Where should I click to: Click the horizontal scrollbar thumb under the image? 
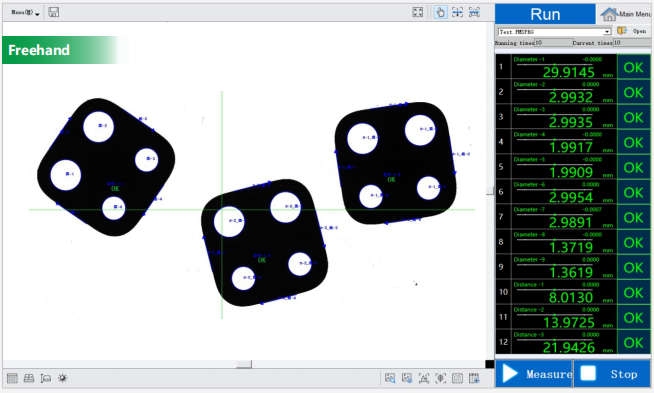tap(244, 364)
